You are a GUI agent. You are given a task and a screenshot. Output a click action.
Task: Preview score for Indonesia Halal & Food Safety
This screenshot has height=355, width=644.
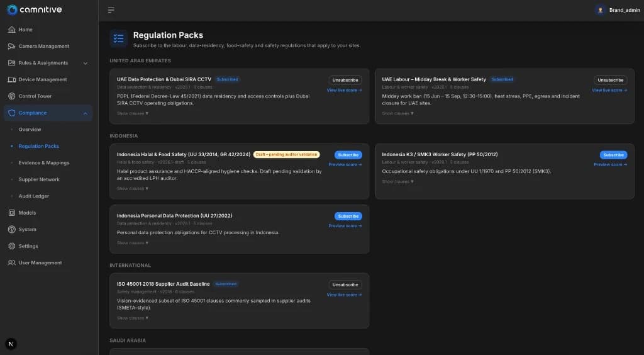[x=345, y=165]
